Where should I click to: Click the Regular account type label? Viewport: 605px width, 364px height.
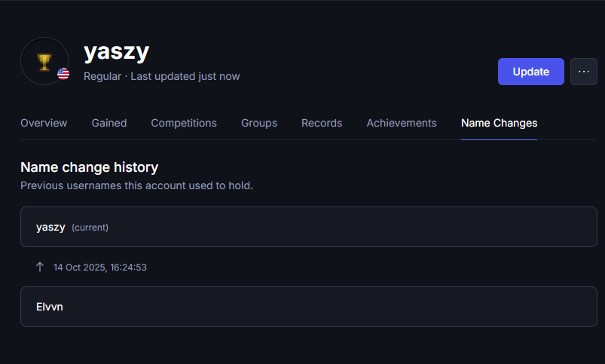(102, 76)
